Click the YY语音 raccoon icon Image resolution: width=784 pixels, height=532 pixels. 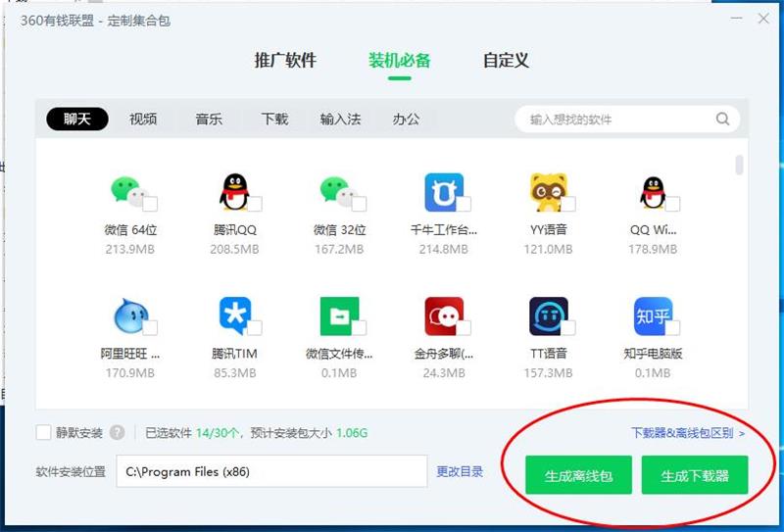(x=548, y=192)
